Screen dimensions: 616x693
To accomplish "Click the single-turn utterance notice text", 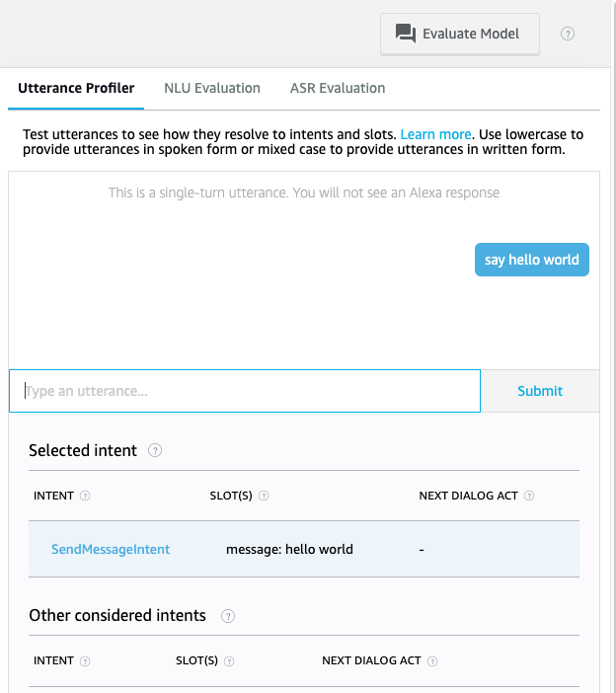I will pyautogui.click(x=304, y=192).
